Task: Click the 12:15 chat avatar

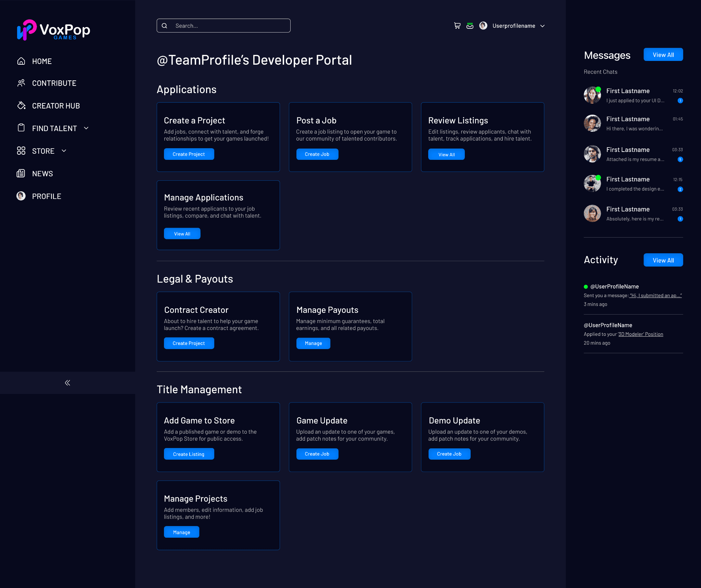Action: (592, 184)
